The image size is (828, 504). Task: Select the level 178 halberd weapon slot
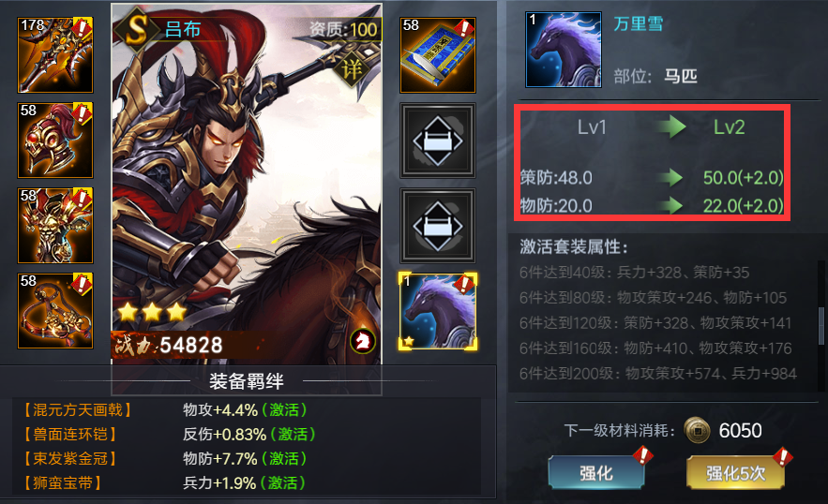click(x=55, y=55)
